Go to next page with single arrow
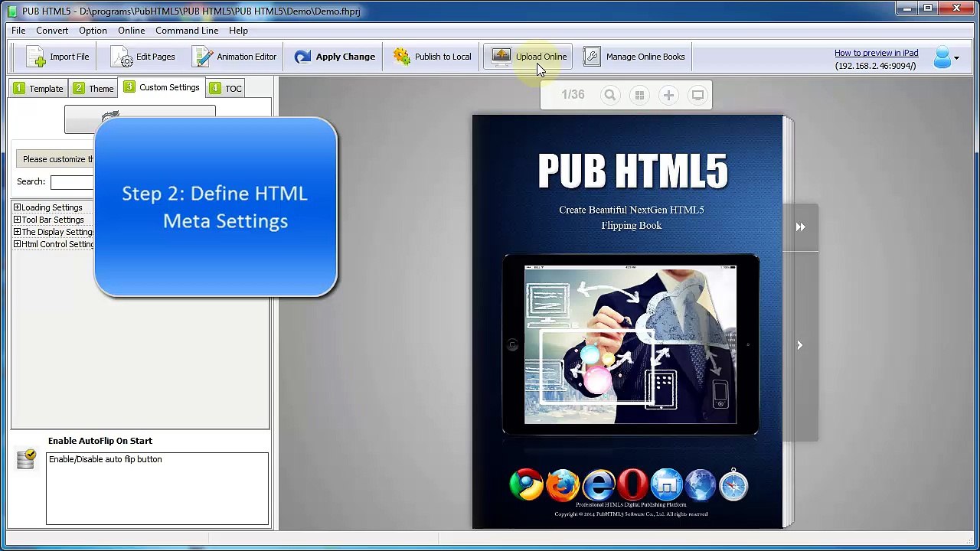 800,345
